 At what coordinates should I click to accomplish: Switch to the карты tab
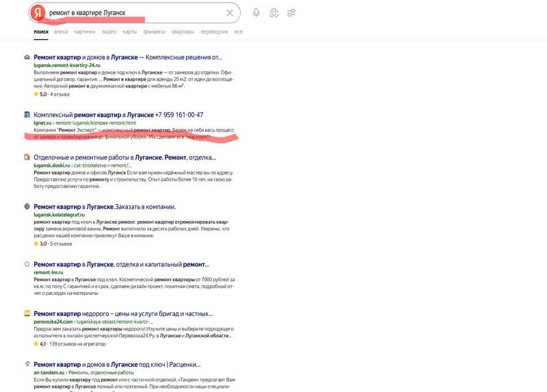coord(130,31)
